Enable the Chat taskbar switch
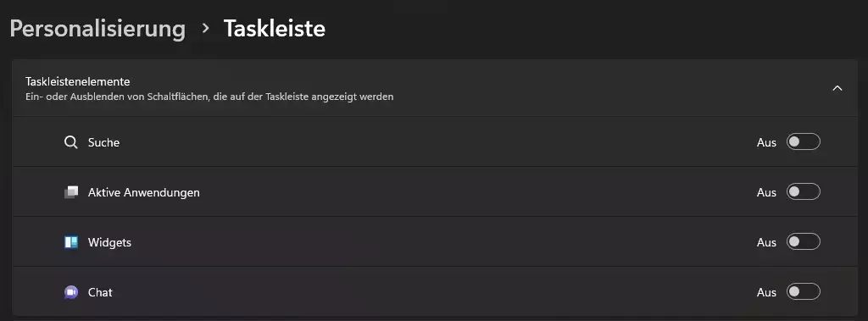 pos(804,291)
